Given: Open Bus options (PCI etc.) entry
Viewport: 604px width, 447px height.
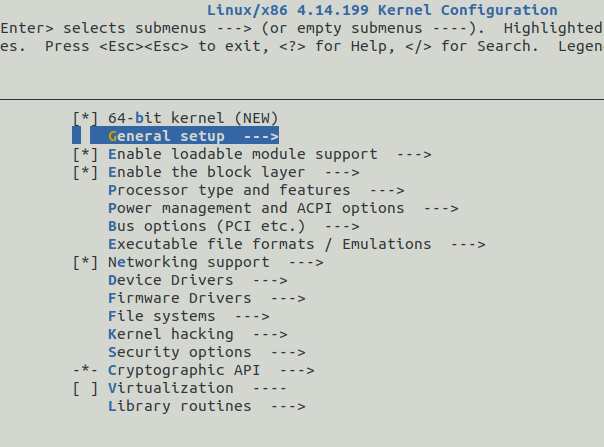Looking at the screenshot, I should [234, 226].
